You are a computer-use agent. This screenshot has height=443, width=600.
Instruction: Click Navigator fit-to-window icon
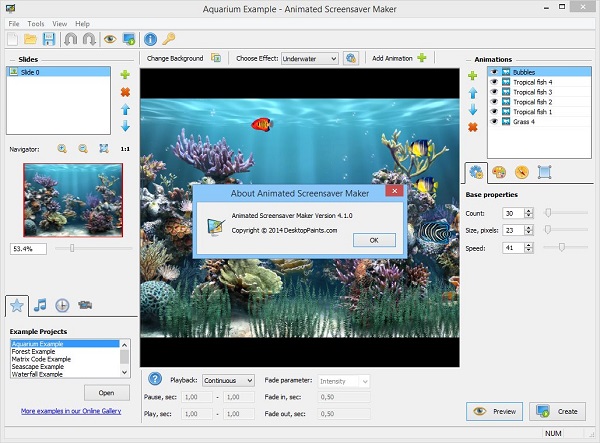[x=104, y=148]
